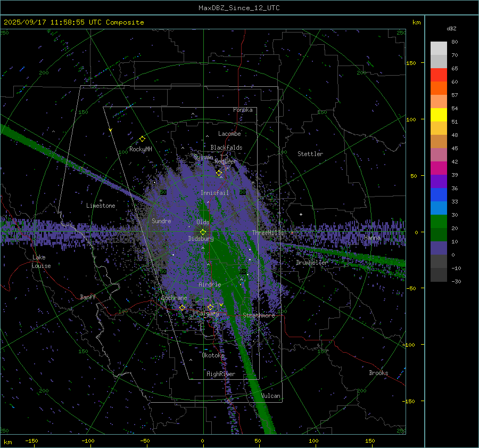Click the Banff location label

(x=88, y=297)
